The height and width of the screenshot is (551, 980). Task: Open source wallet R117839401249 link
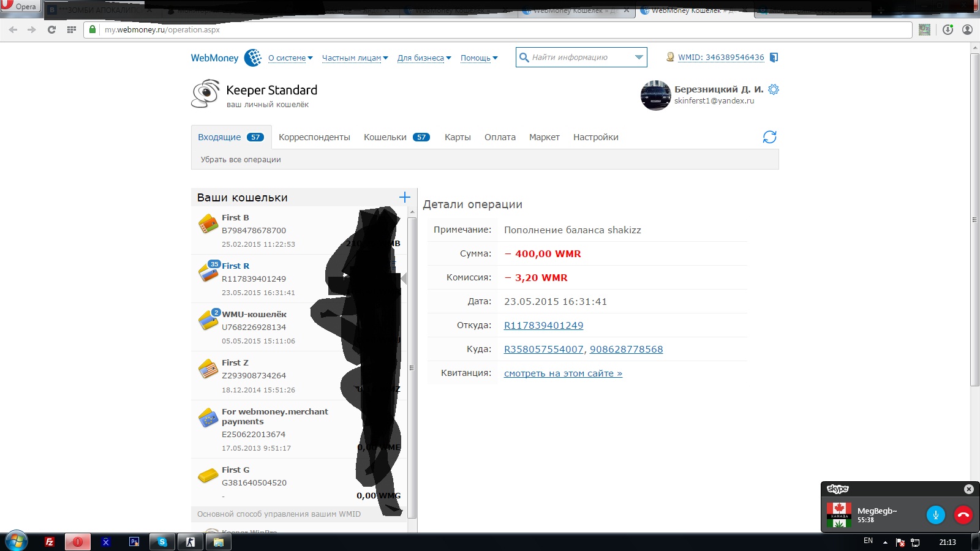click(543, 326)
